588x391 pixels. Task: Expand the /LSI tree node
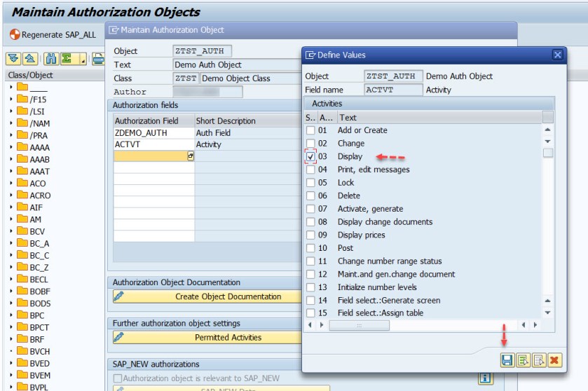11,111
